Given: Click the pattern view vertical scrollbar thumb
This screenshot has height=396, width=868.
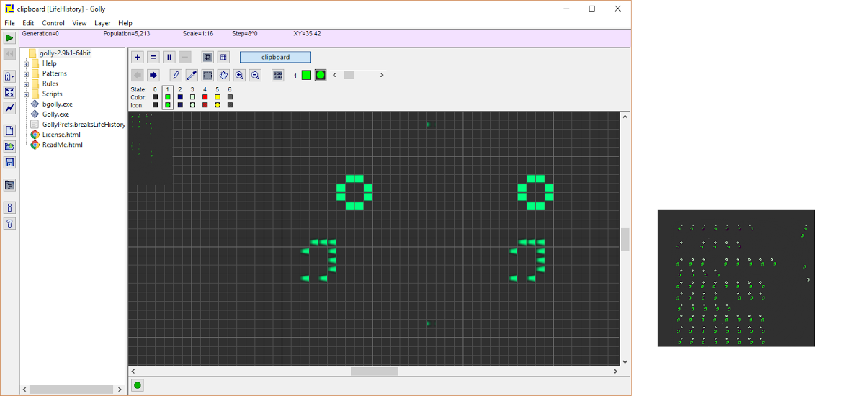Looking at the screenshot, I should coord(625,239).
